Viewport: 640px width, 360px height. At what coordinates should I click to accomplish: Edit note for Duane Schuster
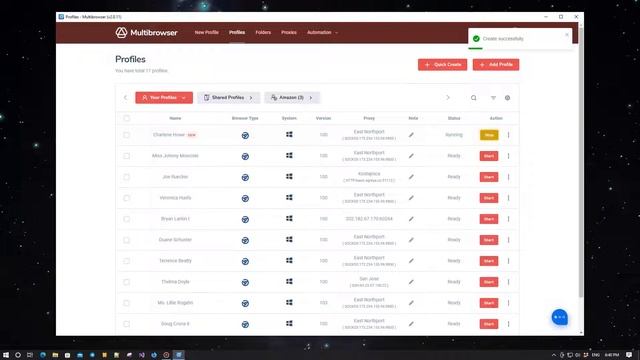pyautogui.click(x=411, y=240)
